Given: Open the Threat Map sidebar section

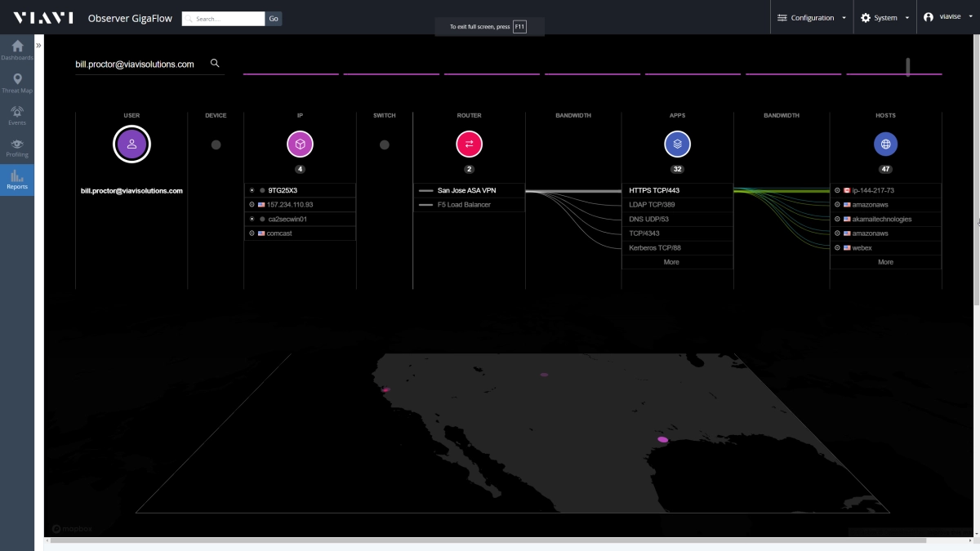Looking at the screenshot, I should coord(17,83).
